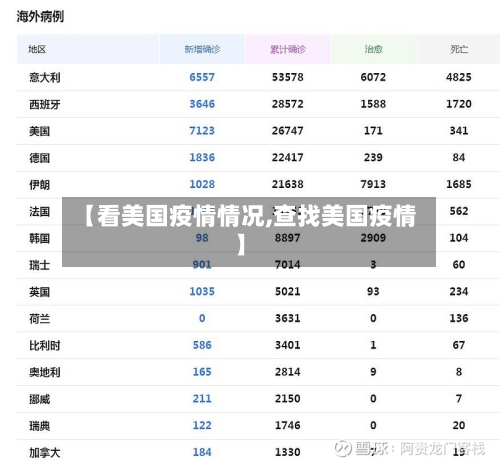Click the 新增确诊 column header
Image resolution: width=500 pixels, height=464 pixels.
[202, 49]
